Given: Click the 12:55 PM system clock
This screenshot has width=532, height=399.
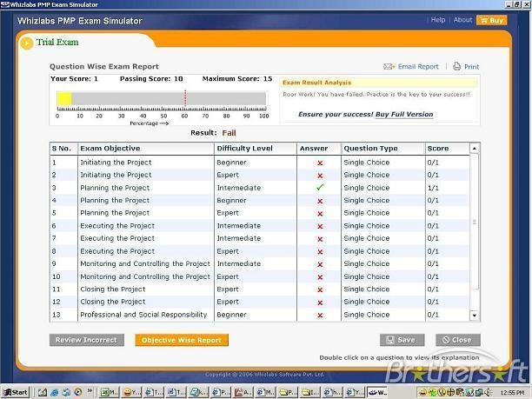Looking at the screenshot, I should point(512,393).
